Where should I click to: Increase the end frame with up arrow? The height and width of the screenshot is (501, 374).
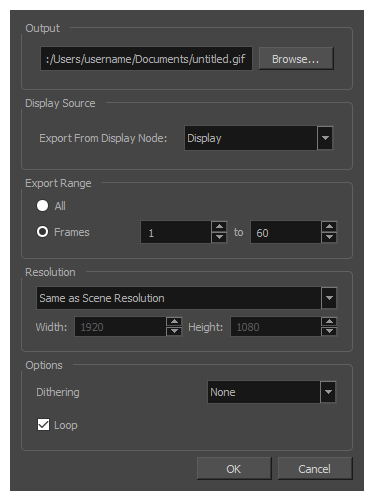pos(329,227)
